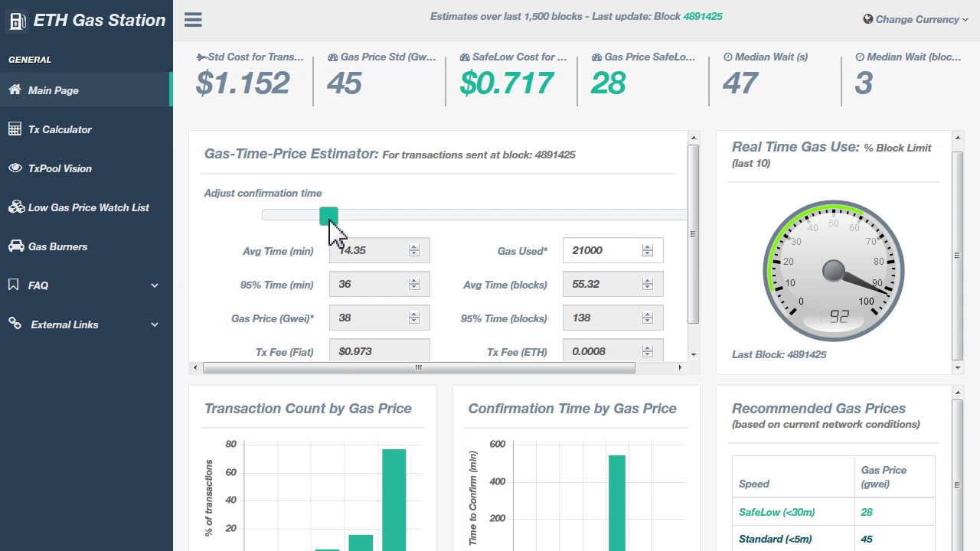Click the clock icon beside Median Wait (blocks)

pyautogui.click(x=860, y=57)
